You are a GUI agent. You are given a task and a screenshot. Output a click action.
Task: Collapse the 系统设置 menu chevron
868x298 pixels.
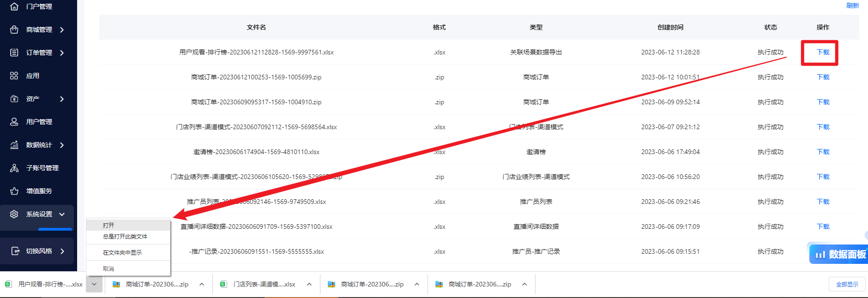coord(62,214)
